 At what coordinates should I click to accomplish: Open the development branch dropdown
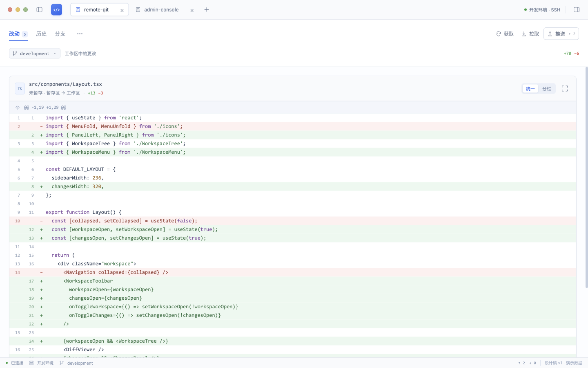(x=35, y=54)
